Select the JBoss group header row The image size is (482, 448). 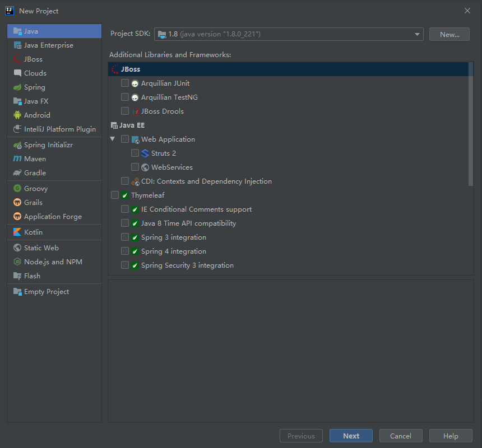pos(288,69)
